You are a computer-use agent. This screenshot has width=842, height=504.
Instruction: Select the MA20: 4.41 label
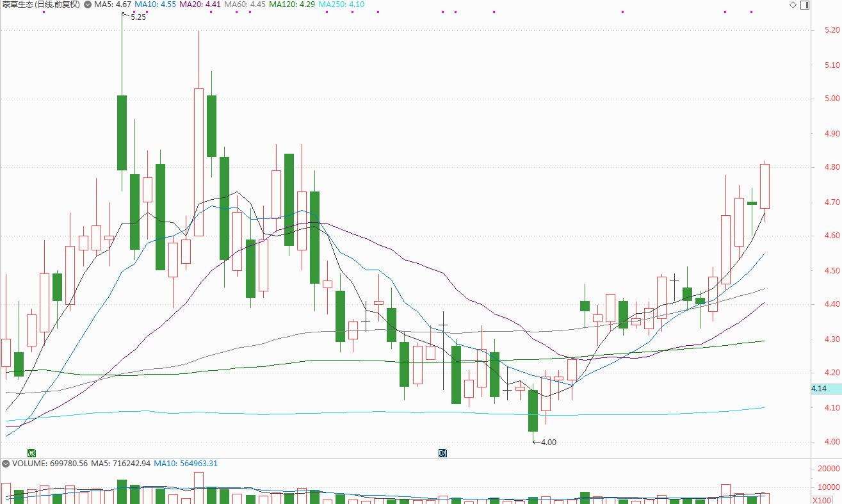point(200,4)
